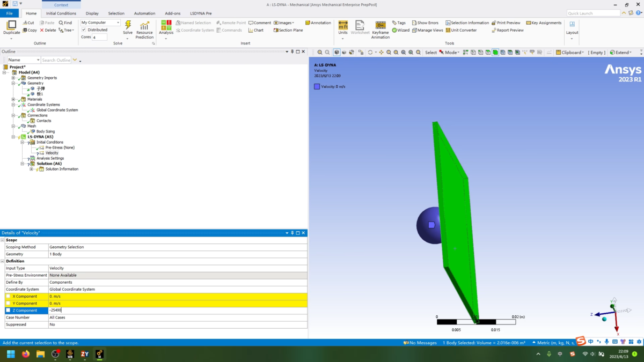This screenshot has width=644, height=362.
Task: Expand the Materials tree node
Action: click(x=13, y=99)
